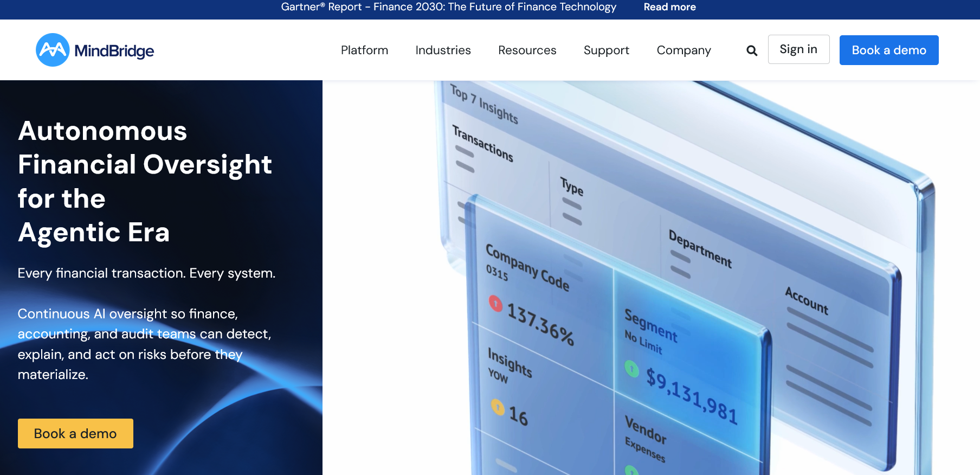980x475 pixels.
Task: Follow the Read more banner link
Action: pyautogui.click(x=669, y=7)
